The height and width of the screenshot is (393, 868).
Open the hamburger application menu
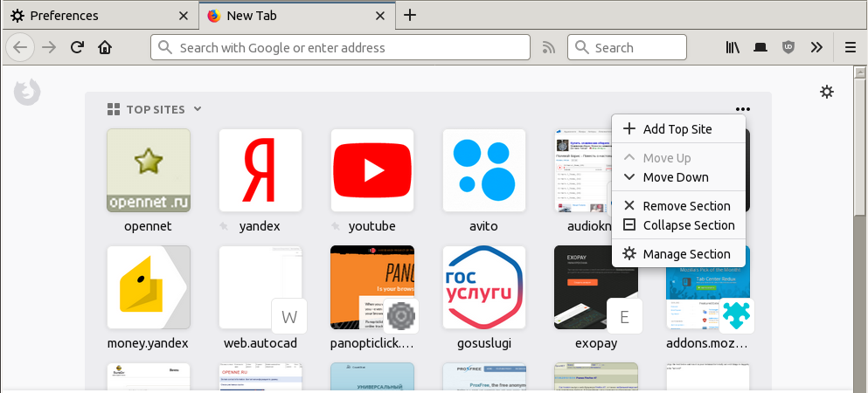pyautogui.click(x=850, y=47)
